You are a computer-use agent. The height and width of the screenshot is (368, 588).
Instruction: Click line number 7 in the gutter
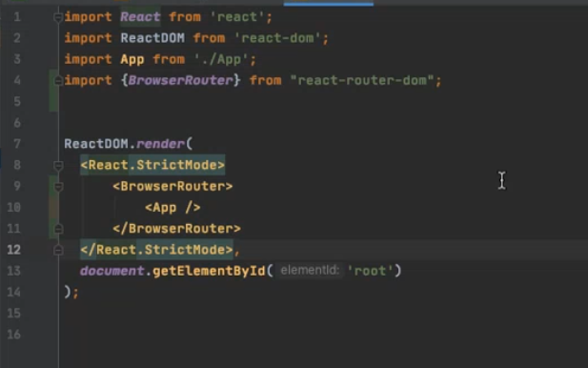click(x=17, y=144)
